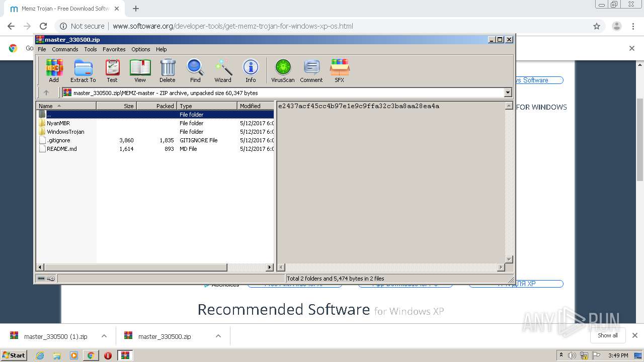
Task: Switch to WinRAR taskbar button
Action: 125,355
